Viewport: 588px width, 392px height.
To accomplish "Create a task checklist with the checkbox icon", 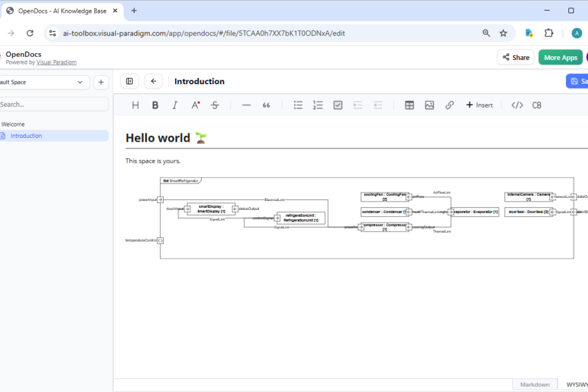I will (338, 105).
